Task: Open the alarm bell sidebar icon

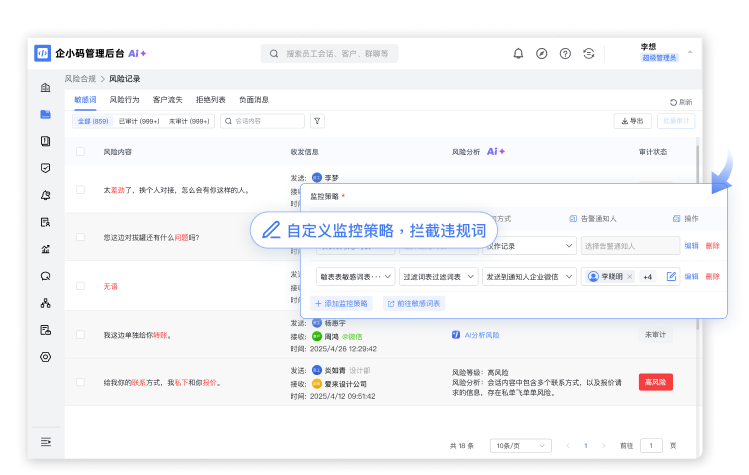Action: [x=45, y=195]
